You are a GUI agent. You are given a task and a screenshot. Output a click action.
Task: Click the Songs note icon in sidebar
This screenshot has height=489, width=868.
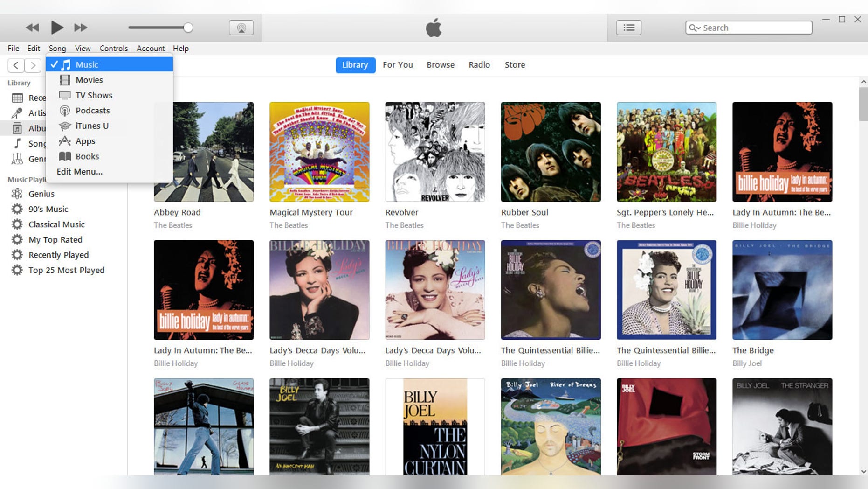click(x=17, y=143)
